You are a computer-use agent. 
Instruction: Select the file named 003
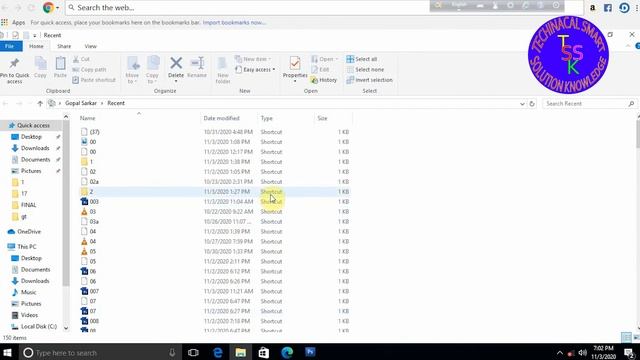coord(94,202)
